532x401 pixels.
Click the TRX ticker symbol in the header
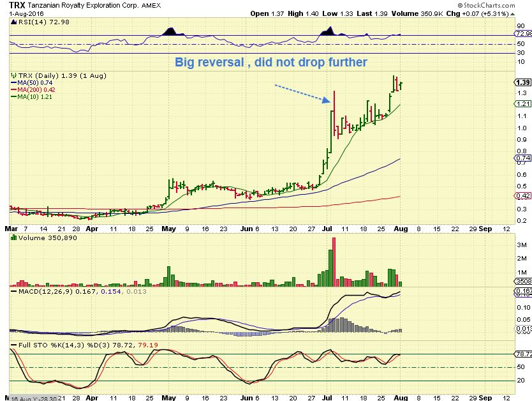click(17, 5)
